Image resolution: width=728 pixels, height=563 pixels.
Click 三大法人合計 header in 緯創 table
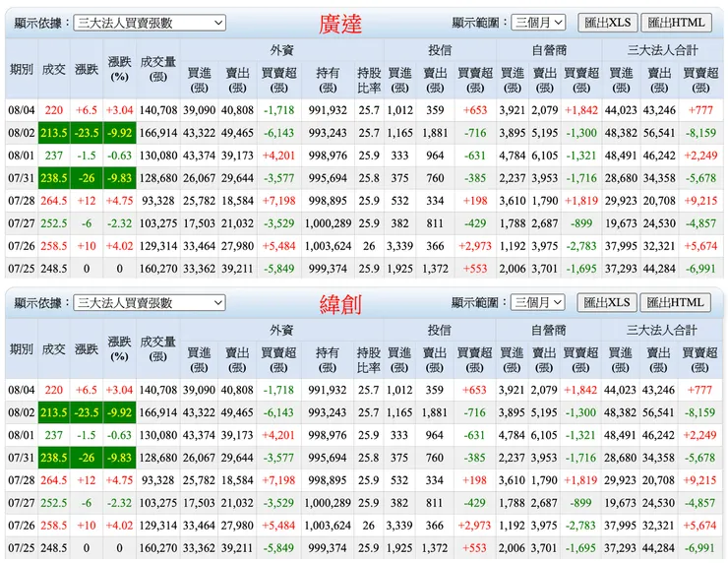coord(662,331)
